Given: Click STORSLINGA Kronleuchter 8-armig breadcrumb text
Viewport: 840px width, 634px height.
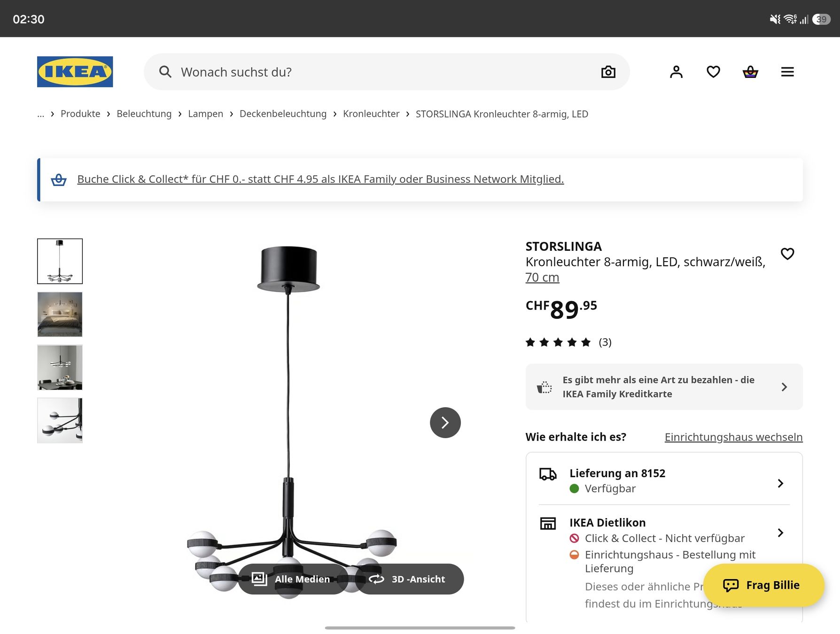Looking at the screenshot, I should pyautogui.click(x=502, y=114).
